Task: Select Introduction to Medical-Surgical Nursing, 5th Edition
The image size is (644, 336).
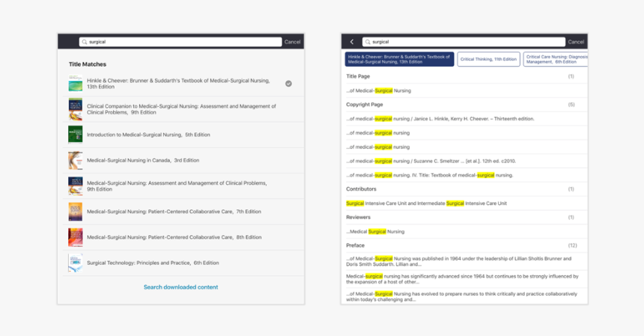Action: [x=148, y=135]
